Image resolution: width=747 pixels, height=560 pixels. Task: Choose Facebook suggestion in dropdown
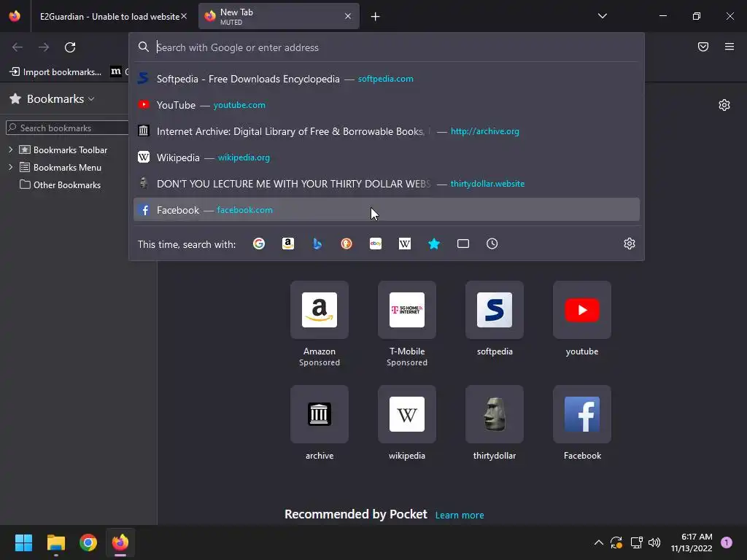387,209
